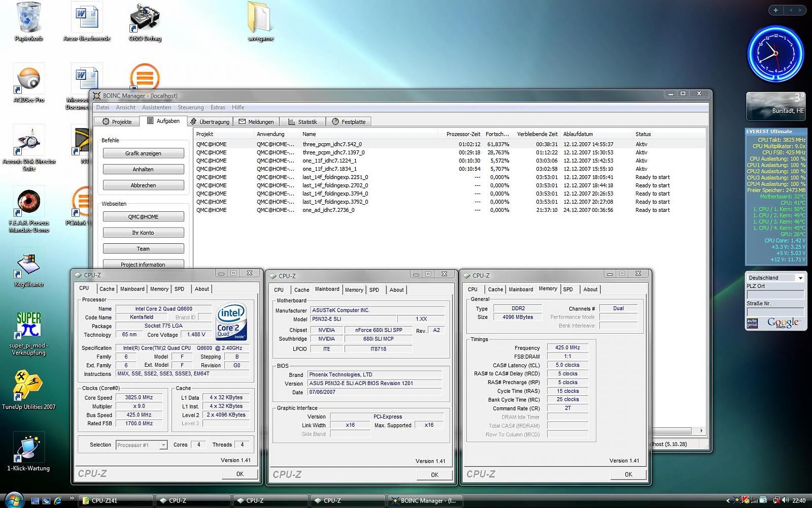Open the Ansicht menu
The width and height of the screenshot is (812, 508).
pyautogui.click(x=125, y=107)
